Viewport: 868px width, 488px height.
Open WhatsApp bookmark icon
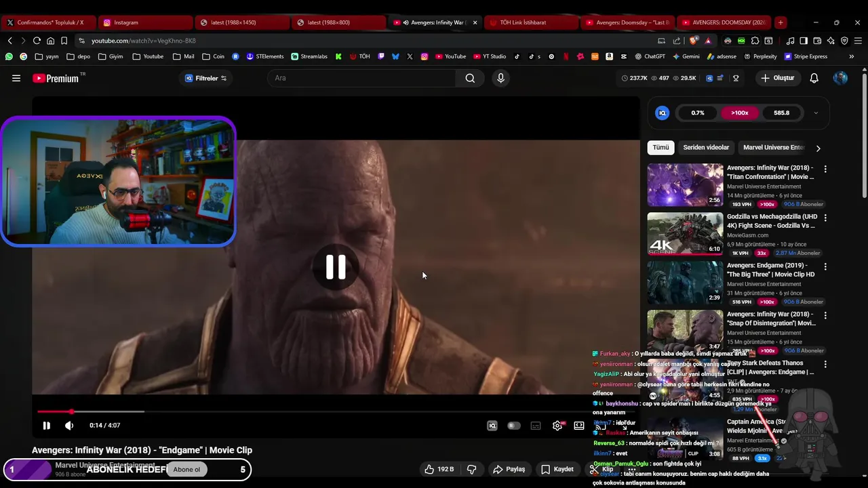9,56
